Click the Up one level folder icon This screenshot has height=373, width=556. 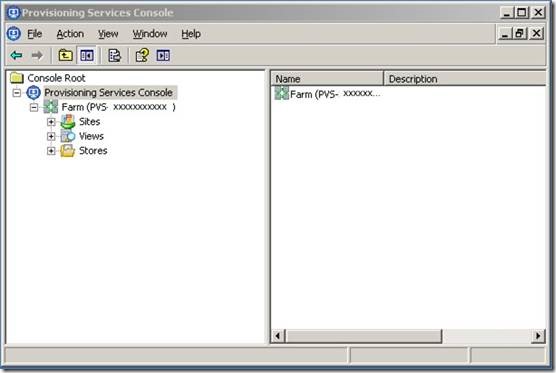point(65,55)
